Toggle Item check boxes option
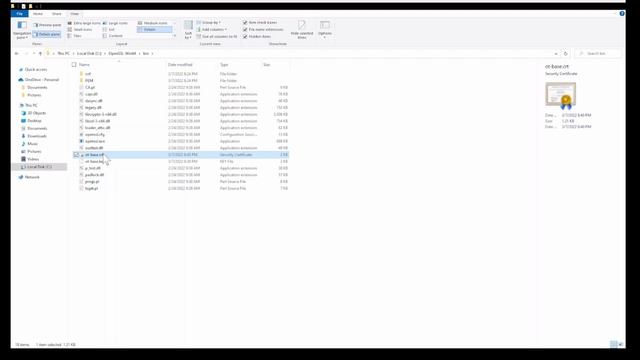 (x=260, y=22)
